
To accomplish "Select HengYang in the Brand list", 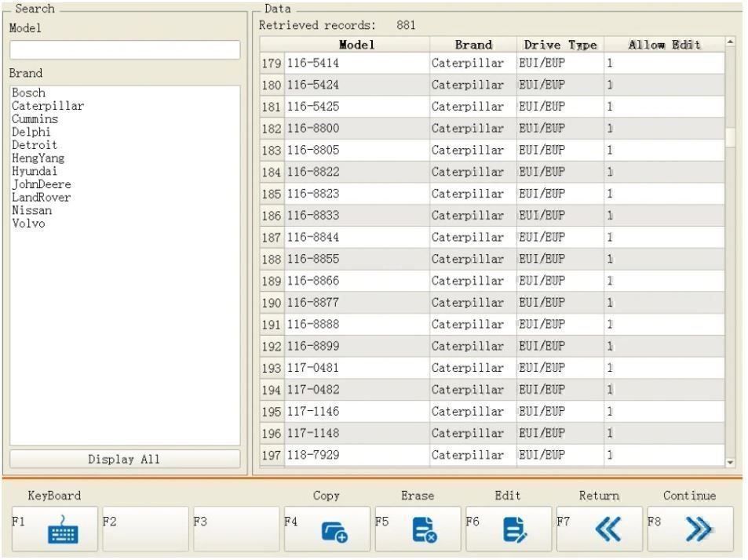I will [38, 158].
